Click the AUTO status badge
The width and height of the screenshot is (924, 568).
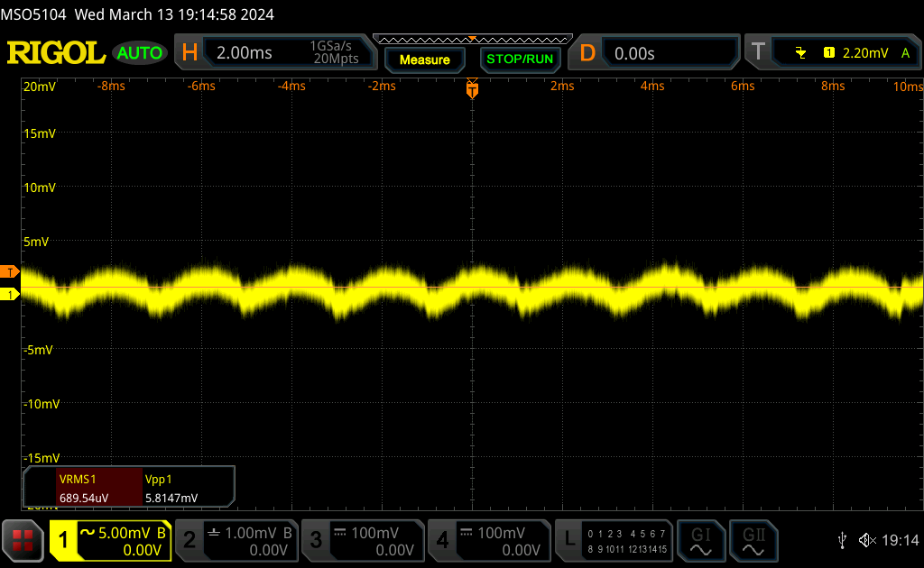coord(140,53)
